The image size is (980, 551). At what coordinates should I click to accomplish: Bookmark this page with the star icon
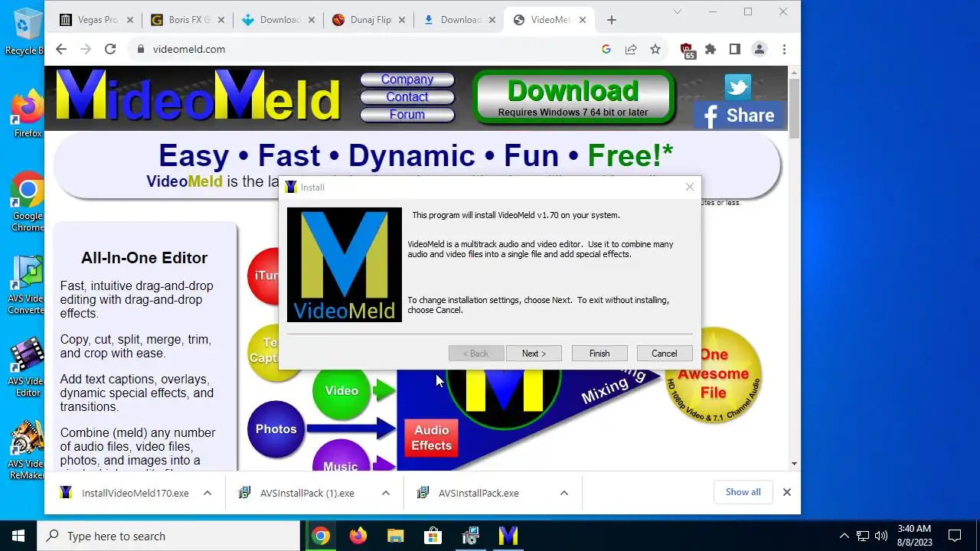655,49
